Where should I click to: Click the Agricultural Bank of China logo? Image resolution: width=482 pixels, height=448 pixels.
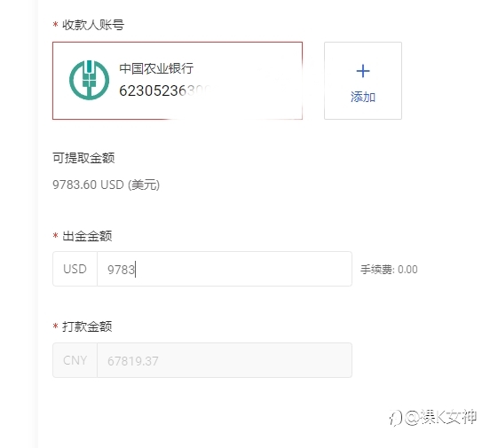[89, 80]
